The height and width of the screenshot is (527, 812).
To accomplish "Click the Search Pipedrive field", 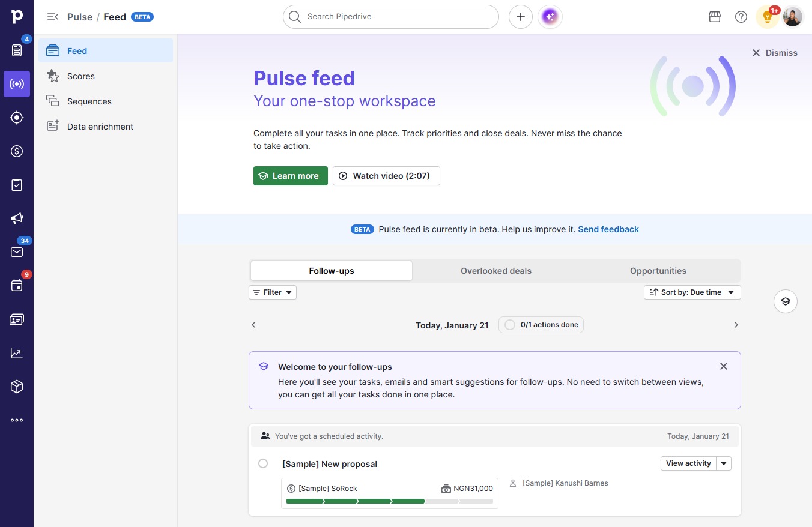I will (391, 17).
